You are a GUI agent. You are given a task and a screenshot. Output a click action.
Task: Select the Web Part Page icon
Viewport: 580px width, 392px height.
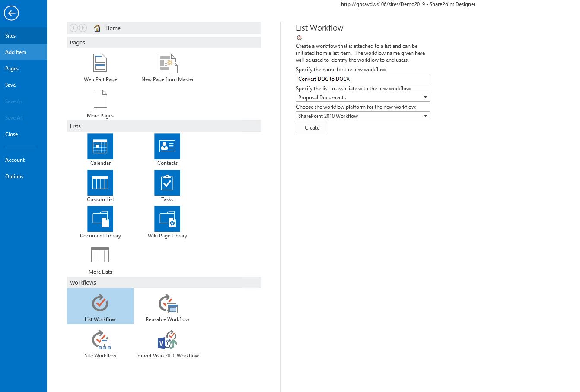click(100, 63)
